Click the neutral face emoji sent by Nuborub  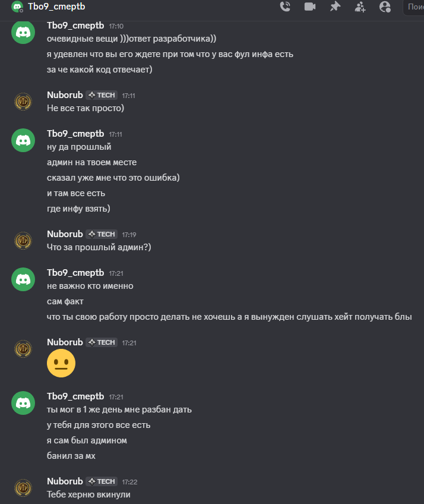(x=61, y=363)
